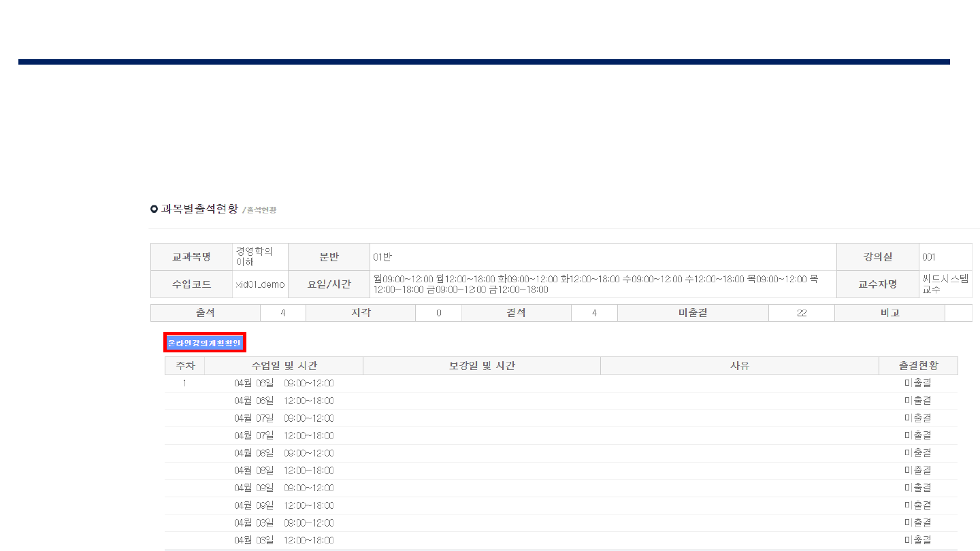Click the 출결현황 column header

(918, 366)
